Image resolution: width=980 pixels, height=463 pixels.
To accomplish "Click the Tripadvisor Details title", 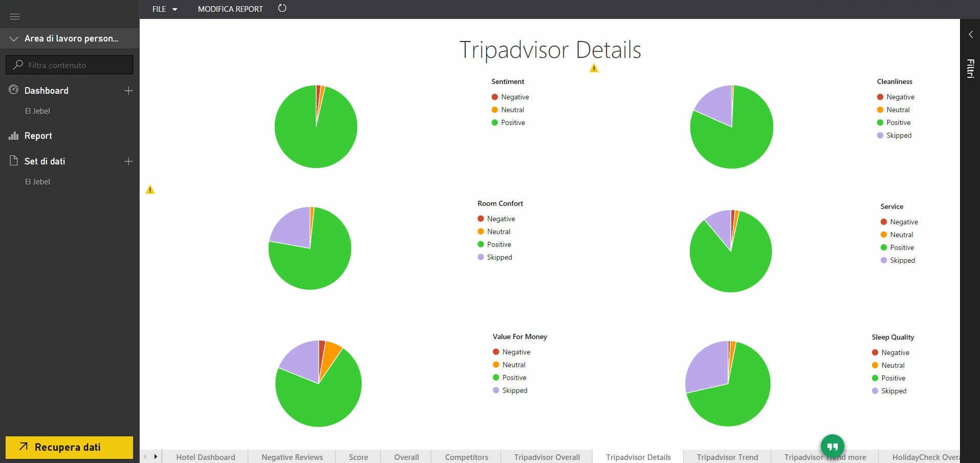I will pyautogui.click(x=550, y=50).
